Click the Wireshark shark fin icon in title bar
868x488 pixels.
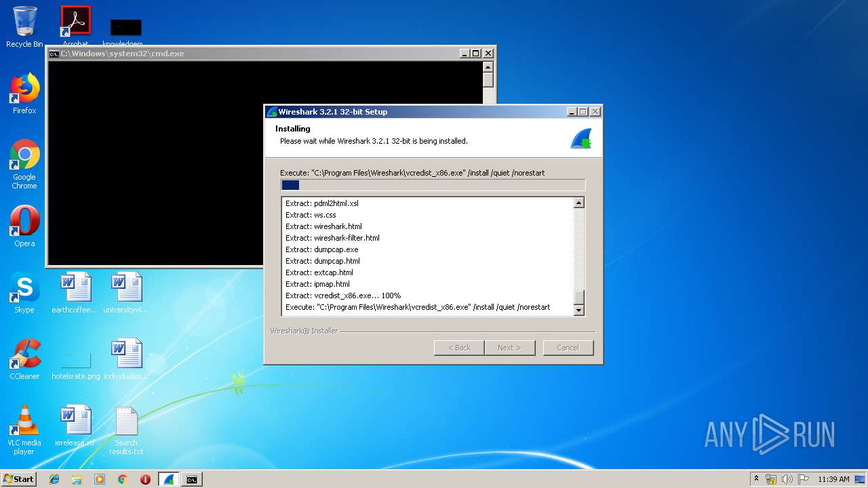click(272, 112)
